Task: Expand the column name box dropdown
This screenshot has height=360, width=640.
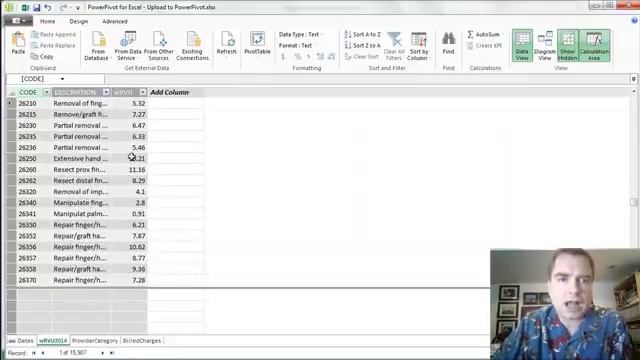Action: (62, 79)
